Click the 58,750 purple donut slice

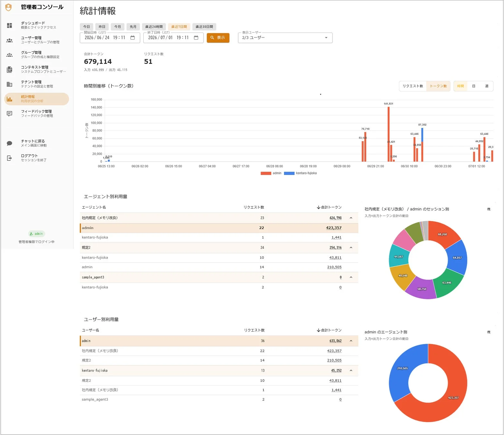pos(422,289)
